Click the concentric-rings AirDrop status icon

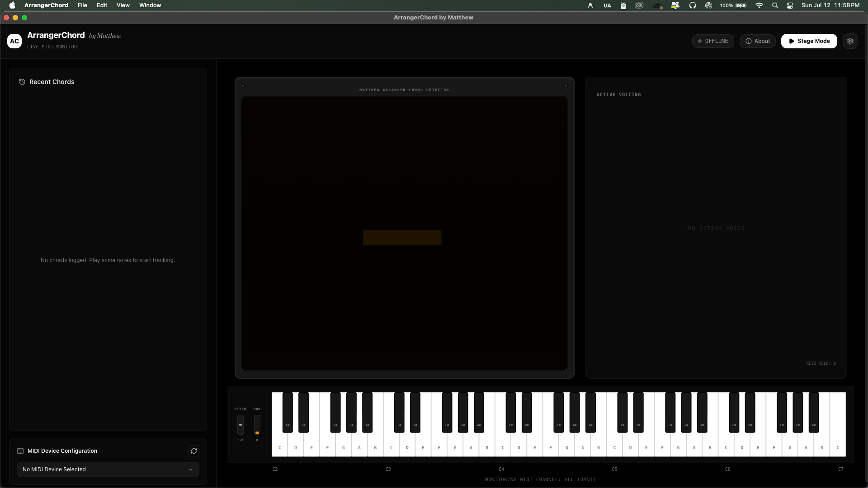709,5
